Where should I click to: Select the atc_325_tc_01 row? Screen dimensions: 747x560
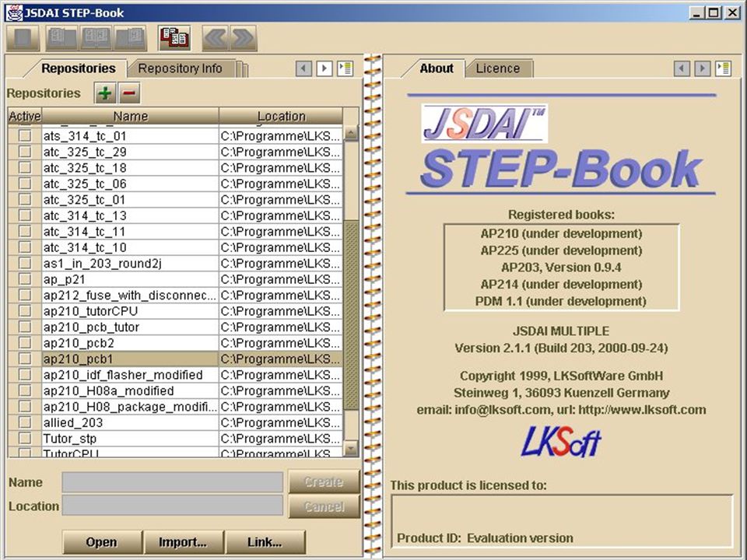175,200
